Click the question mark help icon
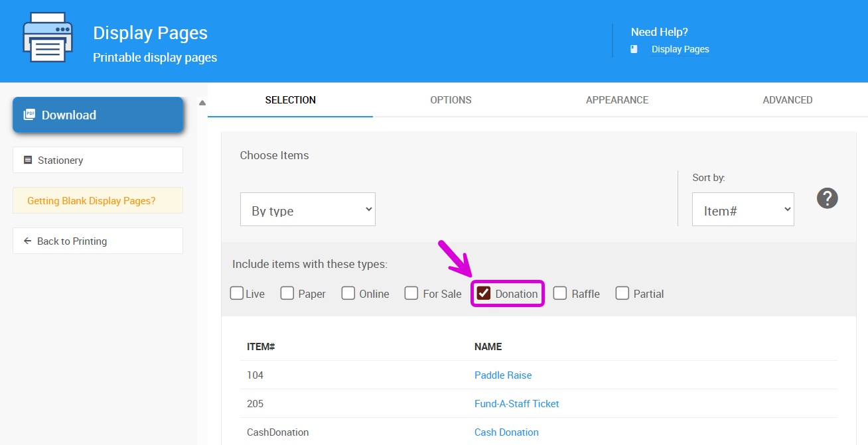868x445 pixels. (827, 198)
